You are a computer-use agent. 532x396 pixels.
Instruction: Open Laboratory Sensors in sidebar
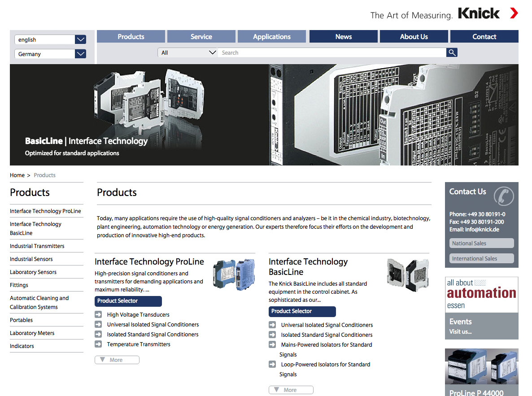click(33, 272)
